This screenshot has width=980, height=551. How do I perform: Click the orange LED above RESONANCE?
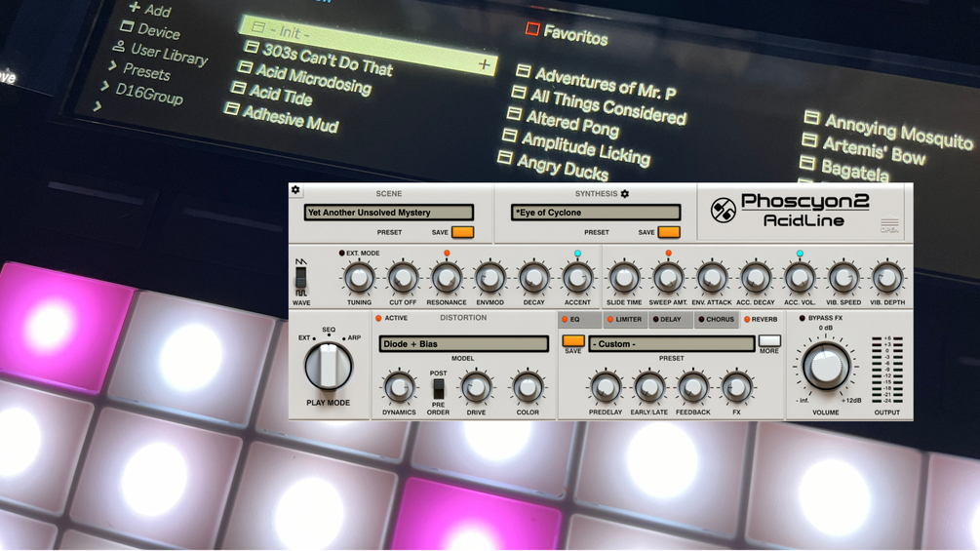click(447, 253)
